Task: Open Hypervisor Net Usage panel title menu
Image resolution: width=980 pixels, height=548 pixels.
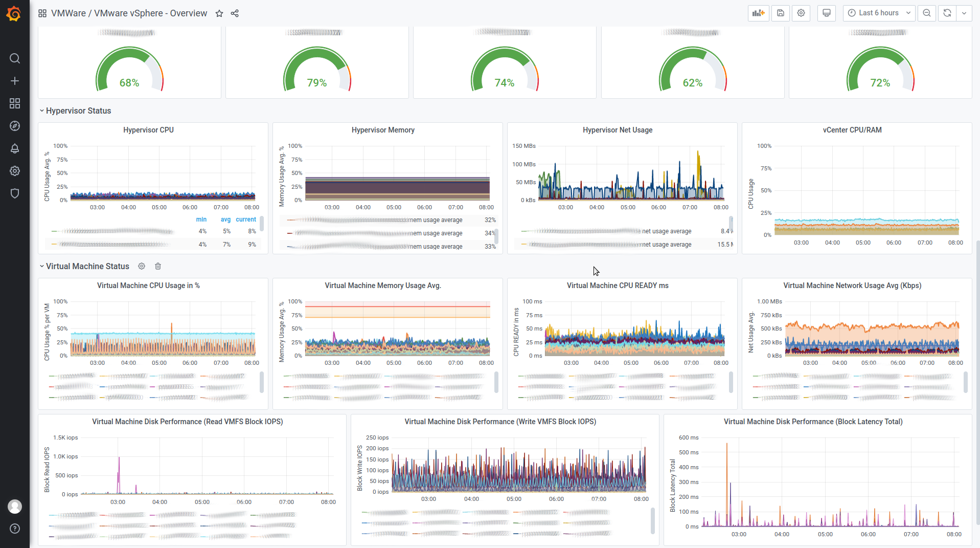Action: point(618,130)
